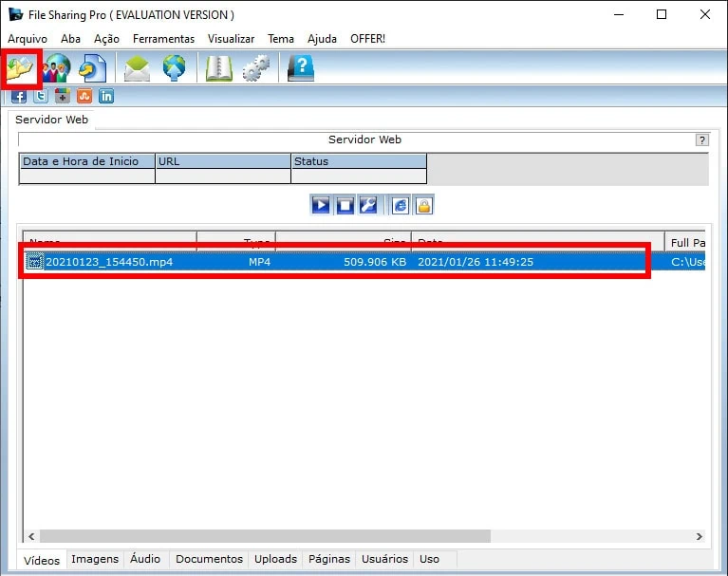This screenshot has height=576, width=728.
Task: Click the add files folder icon
Action: tap(21, 68)
